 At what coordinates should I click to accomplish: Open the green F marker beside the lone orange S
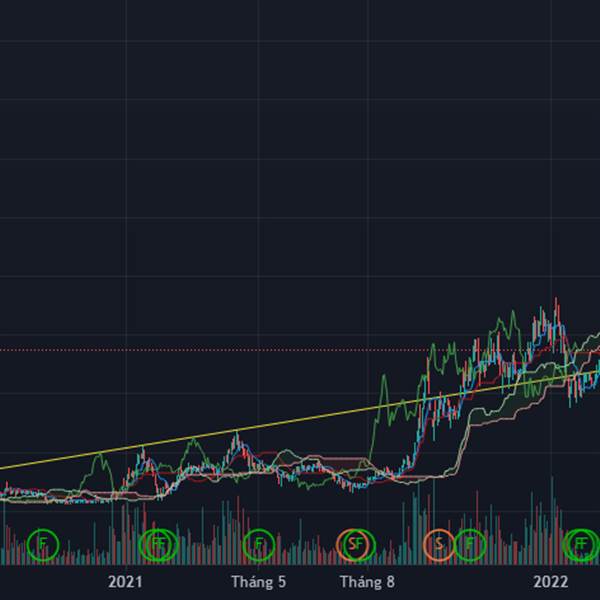tap(470, 544)
